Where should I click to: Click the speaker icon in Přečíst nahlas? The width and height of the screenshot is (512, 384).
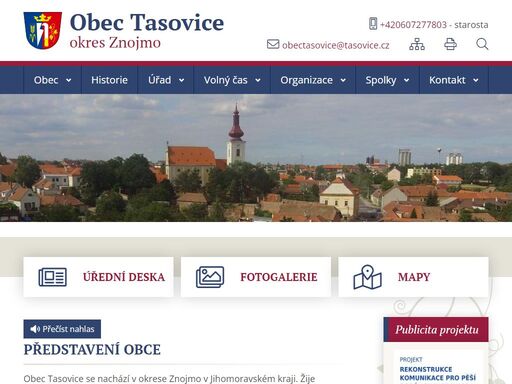(35, 329)
